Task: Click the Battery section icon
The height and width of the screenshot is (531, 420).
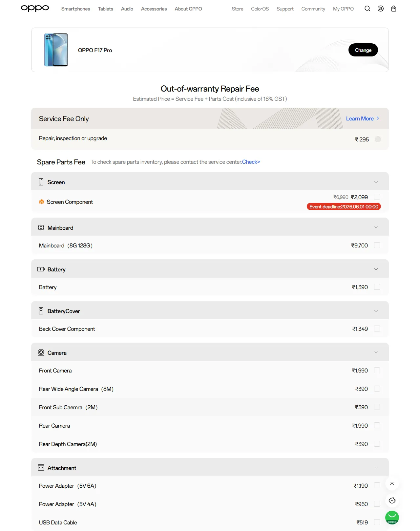Action: pos(41,269)
